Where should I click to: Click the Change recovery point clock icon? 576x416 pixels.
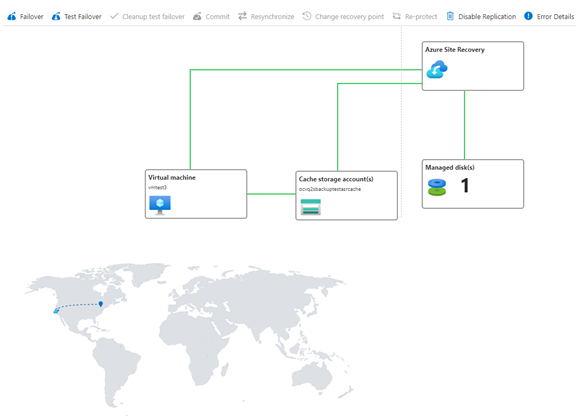[x=307, y=16]
